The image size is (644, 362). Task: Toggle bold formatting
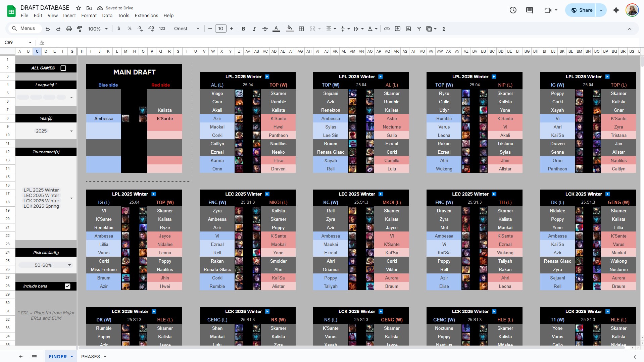point(244,29)
